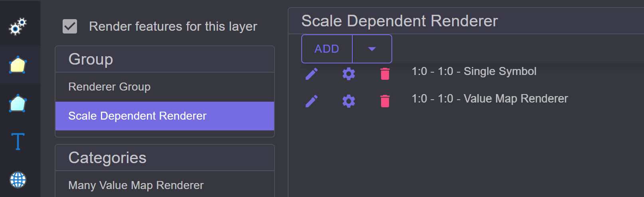
Task: Delete the Value Map Renderer entry
Action: pyautogui.click(x=385, y=101)
